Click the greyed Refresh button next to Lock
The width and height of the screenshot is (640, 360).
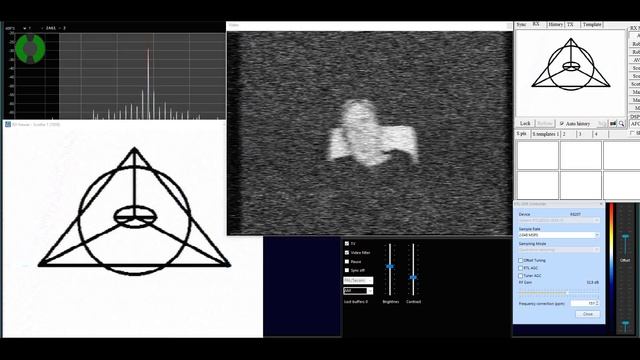544,123
